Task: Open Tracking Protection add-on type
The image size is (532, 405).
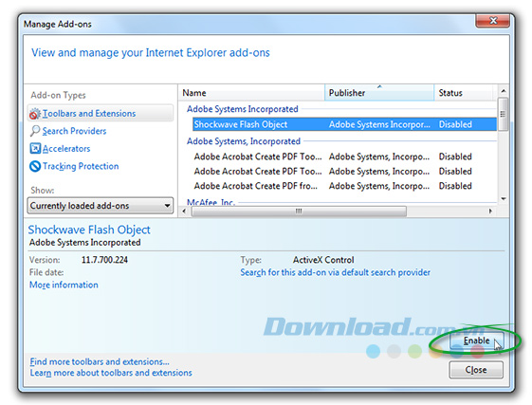Action: coord(81,166)
